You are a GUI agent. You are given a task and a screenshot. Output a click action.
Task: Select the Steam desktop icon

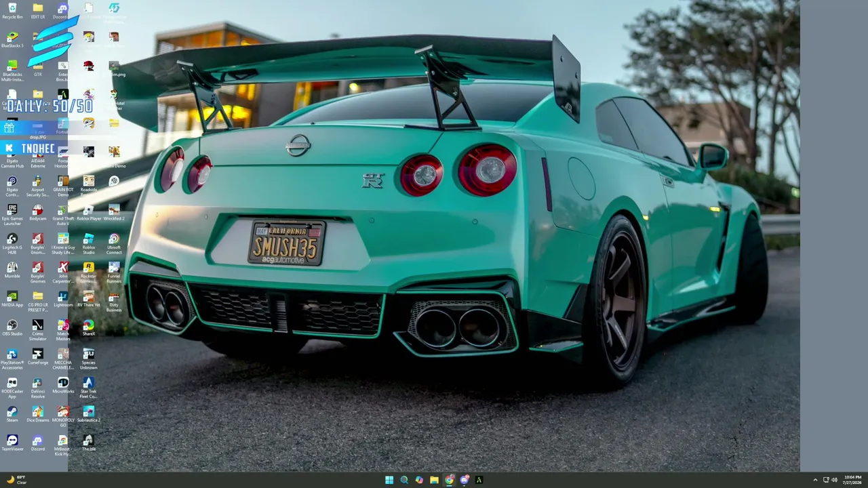click(x=12, y=414)
